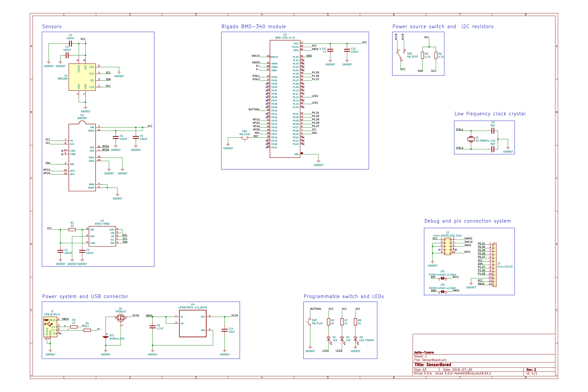The image size is (588, 392).
Task: Select the R1 22 ohm resistor
Action: [x=72, y=229]
